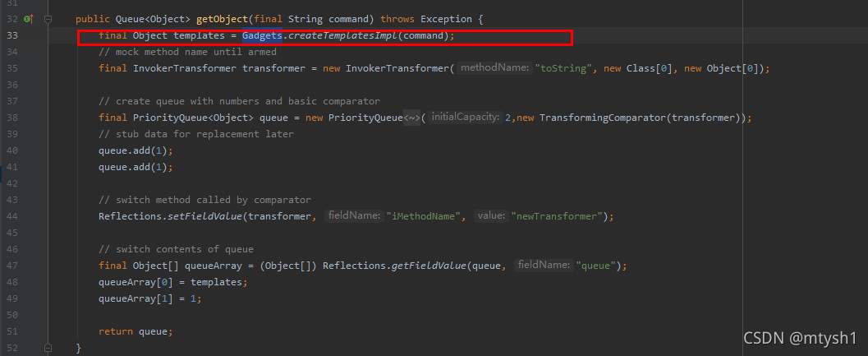
Task: Click the getFieldValue method call
Action: coord(429,266)
